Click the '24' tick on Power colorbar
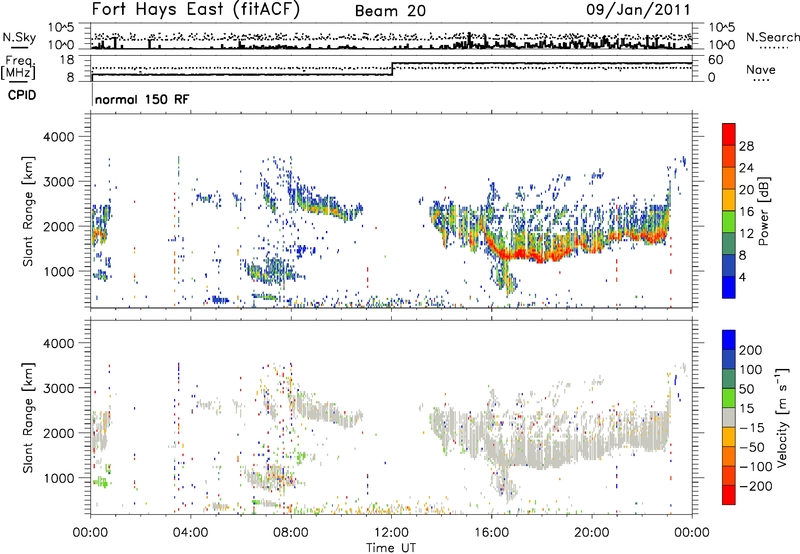800x554 pixels. click(x=746, y=168)
